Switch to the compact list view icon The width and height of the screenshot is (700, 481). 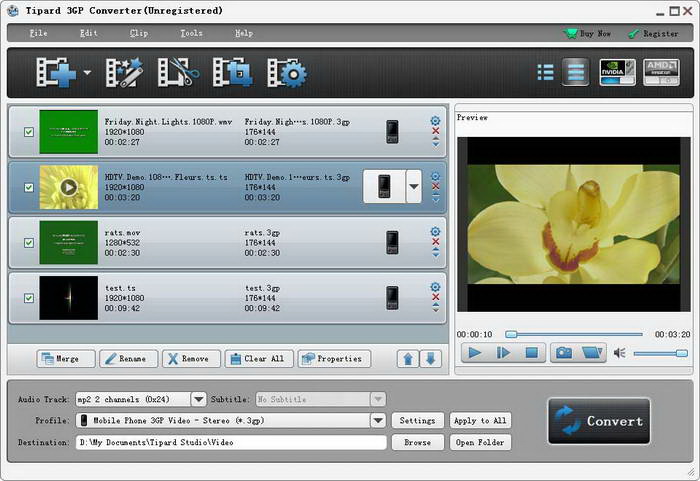point(545,72)
